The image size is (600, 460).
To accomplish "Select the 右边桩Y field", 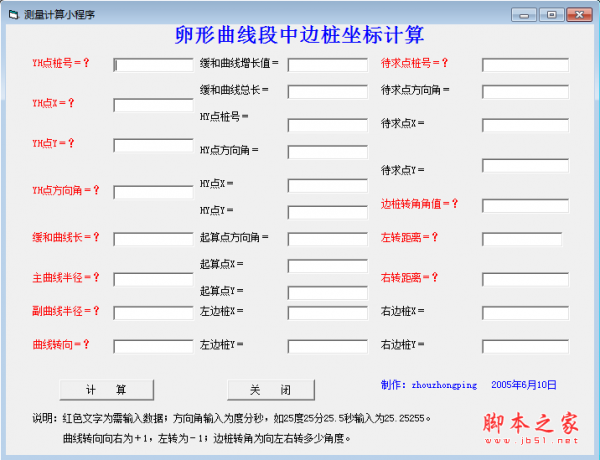I will pos(525,347).
